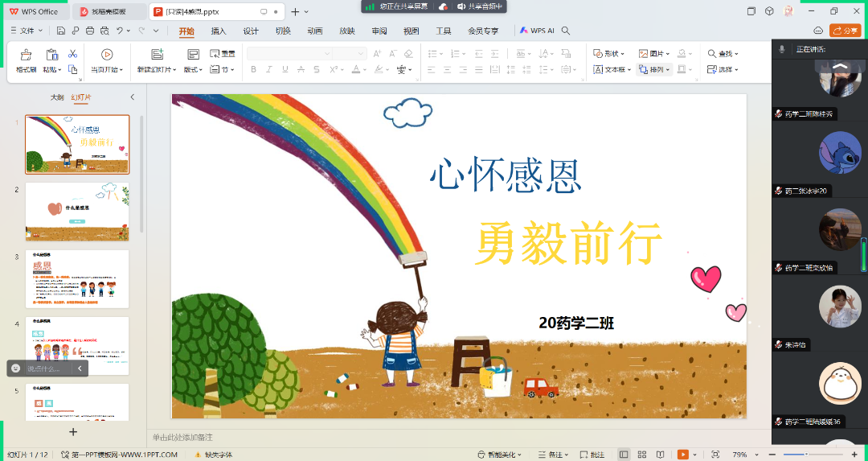The image size is (868, 461).
Task: Open the New Slide (新建幻灯片) dropdown
Action: [157, 70]
